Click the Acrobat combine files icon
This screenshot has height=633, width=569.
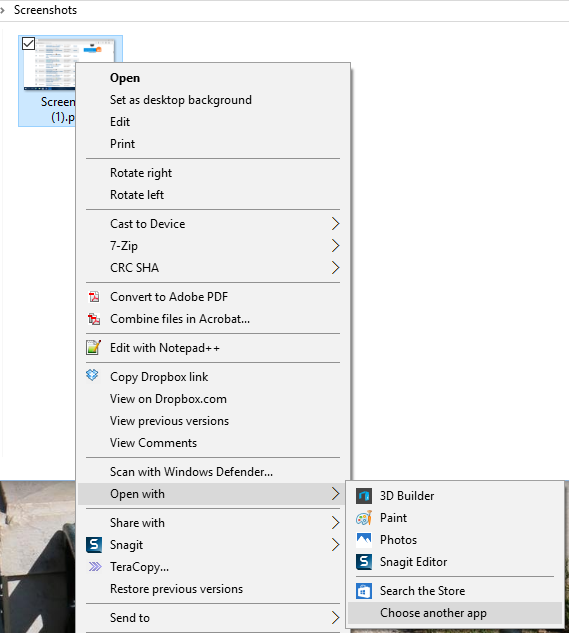pyautogui.click(x=94, y=319)
